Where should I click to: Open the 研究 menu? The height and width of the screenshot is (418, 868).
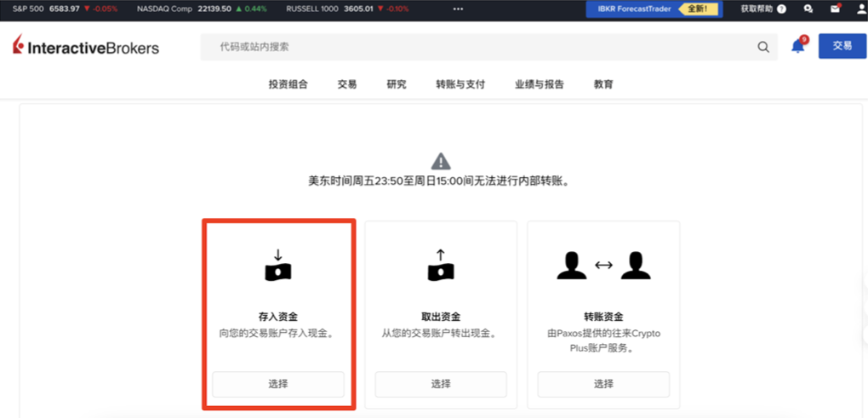pos(397,84)
